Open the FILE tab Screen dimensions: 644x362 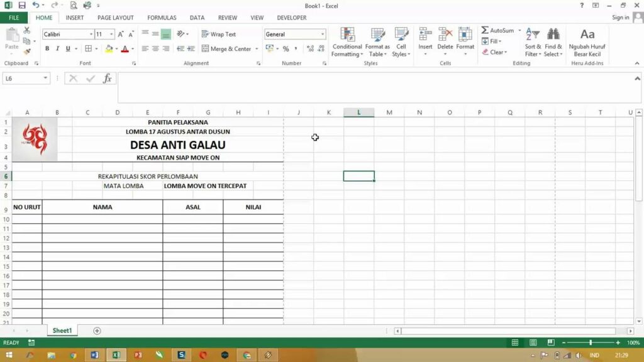pos(14,18)
